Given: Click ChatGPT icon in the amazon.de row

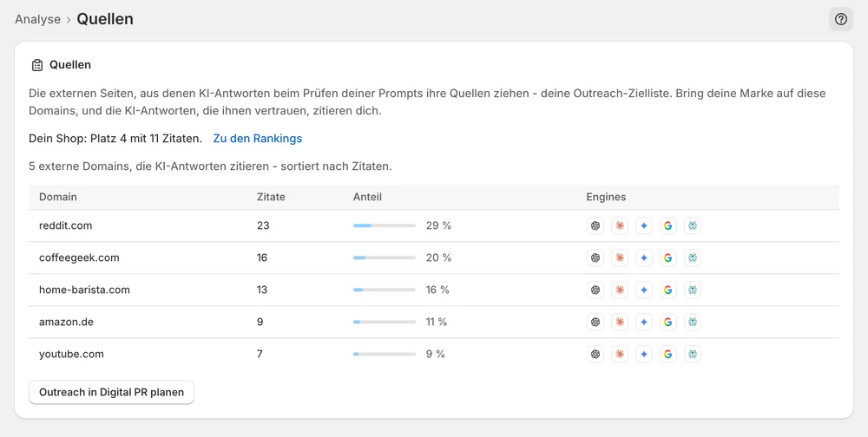Looking at the screenshot, I should tap(595, 322).
